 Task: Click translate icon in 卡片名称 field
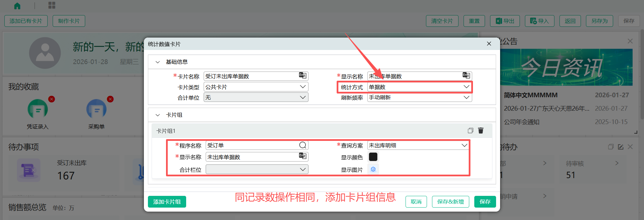coord(303,75)
